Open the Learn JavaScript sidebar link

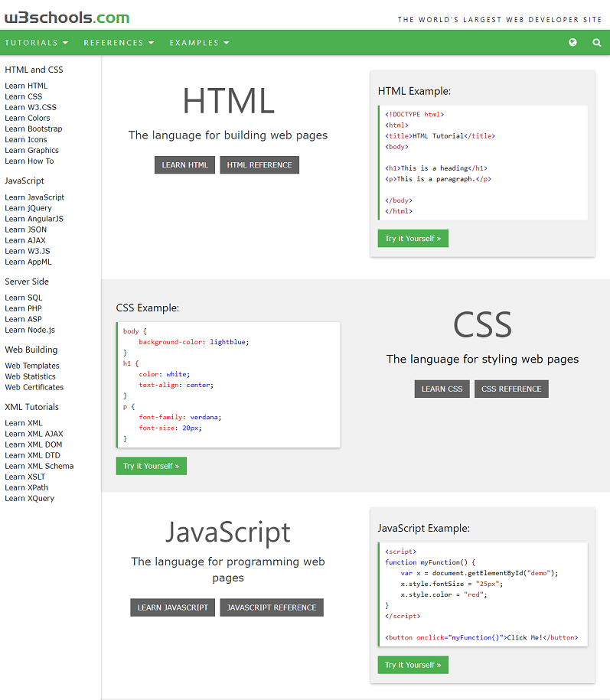(x=34, y=197)
